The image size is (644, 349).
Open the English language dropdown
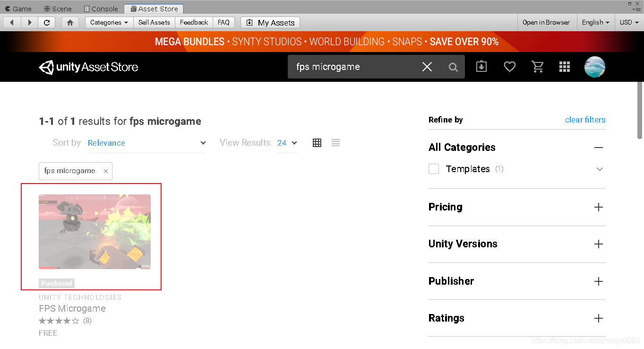pyautogui.click(x=595, y=22)
